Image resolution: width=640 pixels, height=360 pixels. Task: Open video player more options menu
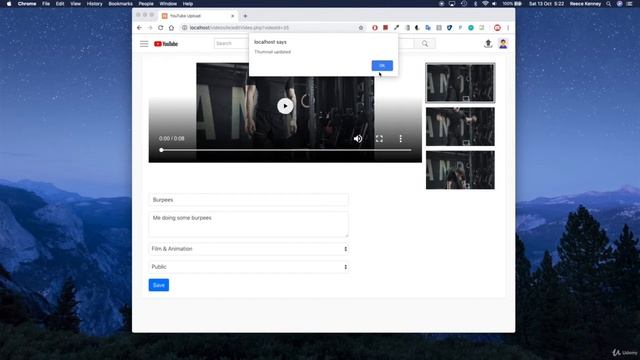point(401,139)
